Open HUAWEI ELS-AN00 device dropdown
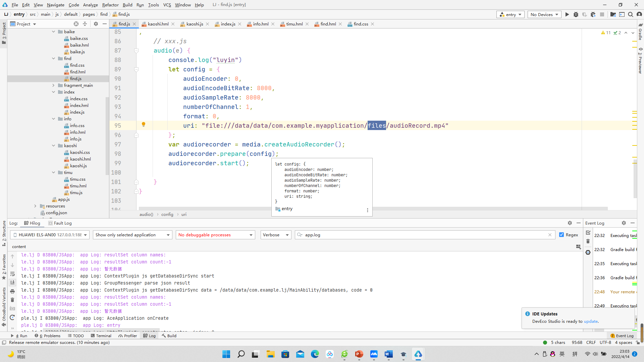 tap(50, 235)
